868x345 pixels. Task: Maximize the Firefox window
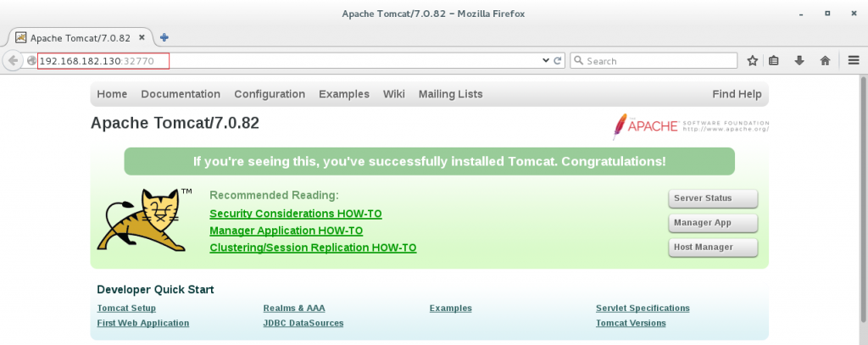pos(827,14)
